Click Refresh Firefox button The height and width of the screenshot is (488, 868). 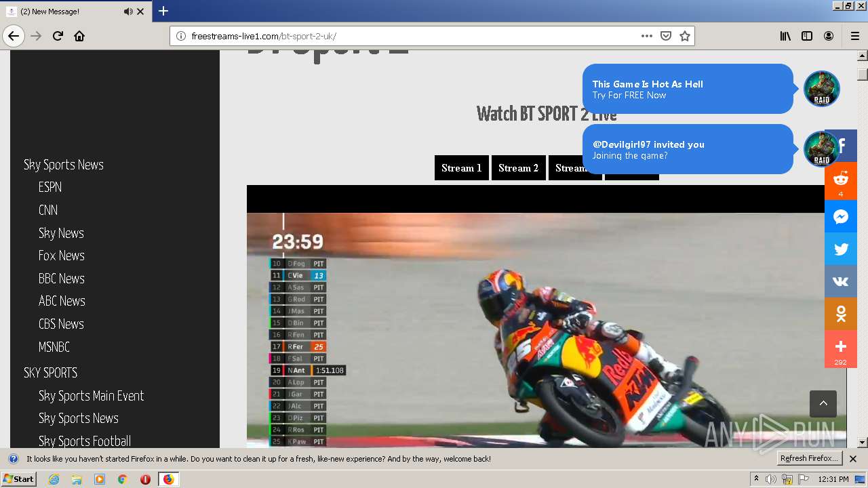(x=810, y=459)
